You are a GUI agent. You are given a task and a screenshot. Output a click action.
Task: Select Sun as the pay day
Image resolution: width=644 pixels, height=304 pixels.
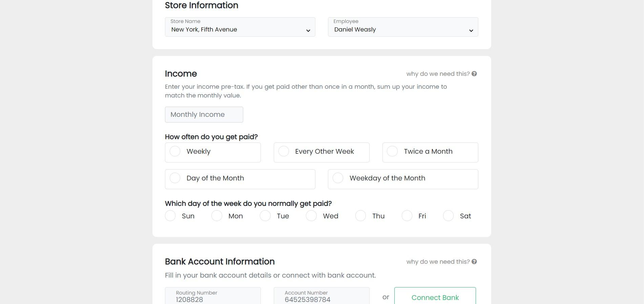point(170,216)
